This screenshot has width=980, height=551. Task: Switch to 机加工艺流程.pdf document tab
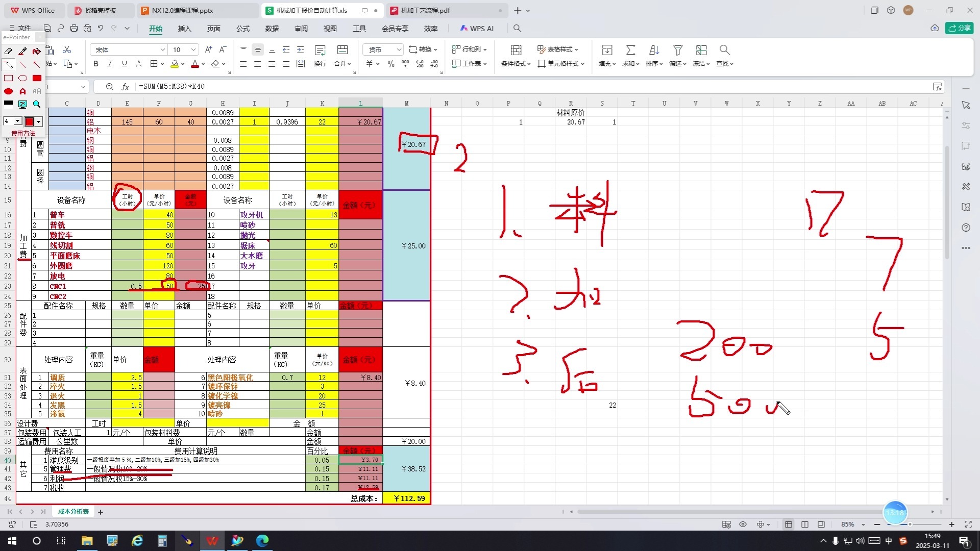pyautogui.click(x=425, y=10)
